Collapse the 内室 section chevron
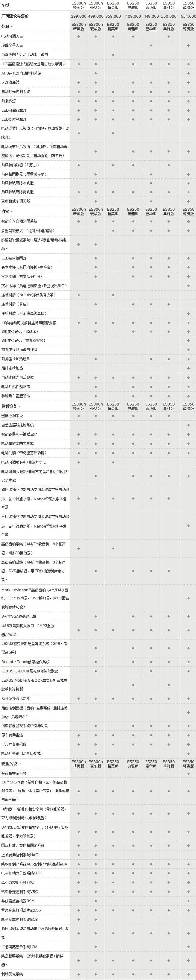The image size is (196, 980). tap(12, 211)
